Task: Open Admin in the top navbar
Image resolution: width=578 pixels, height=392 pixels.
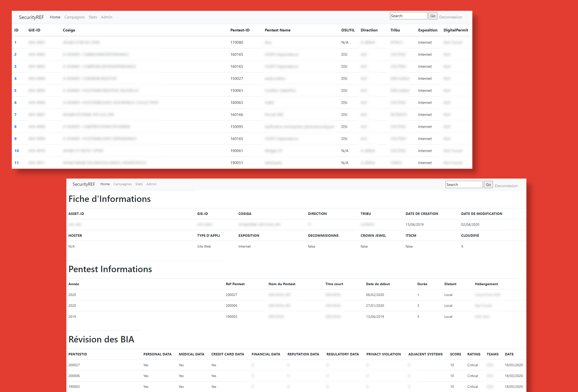Action: (x=106, y=17)
